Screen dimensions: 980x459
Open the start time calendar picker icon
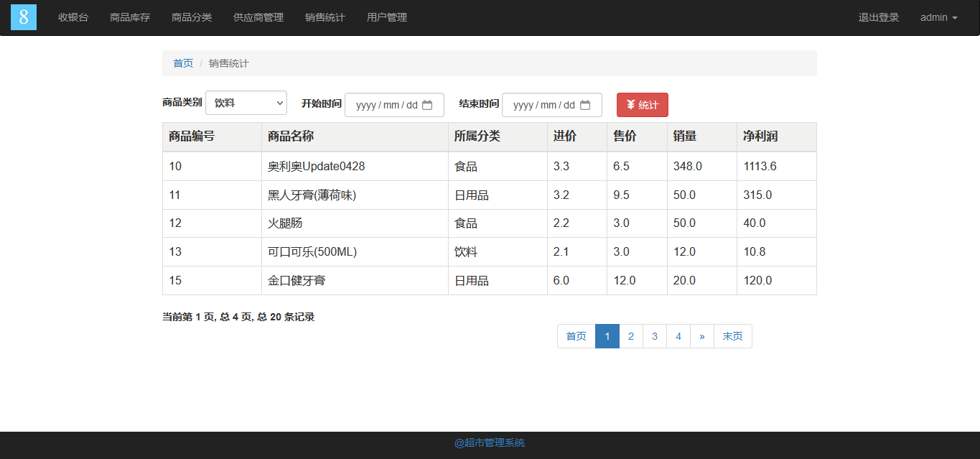[427, 105]
